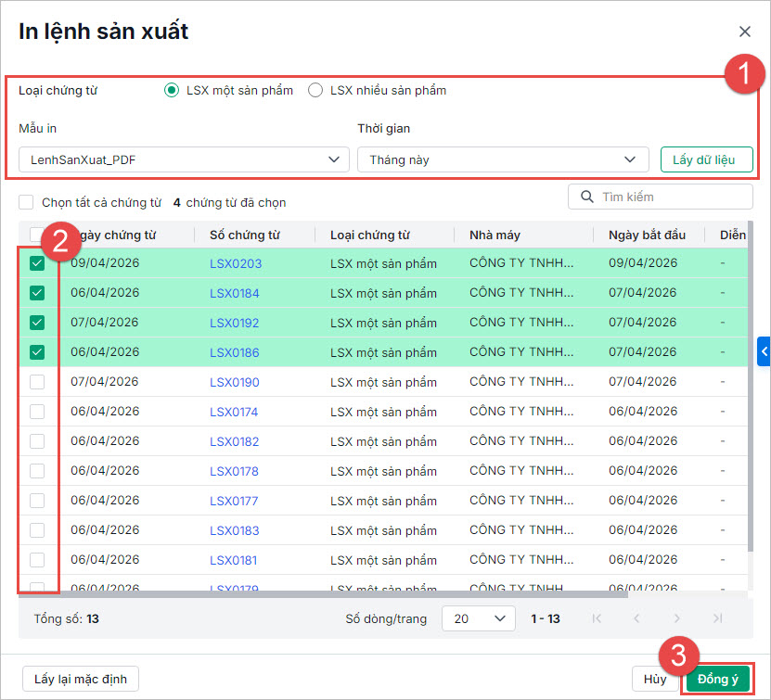This screenshot has width=771, height=700.
Task: Go to the first page
Action: pyautogui.click(x=597, y=618)
